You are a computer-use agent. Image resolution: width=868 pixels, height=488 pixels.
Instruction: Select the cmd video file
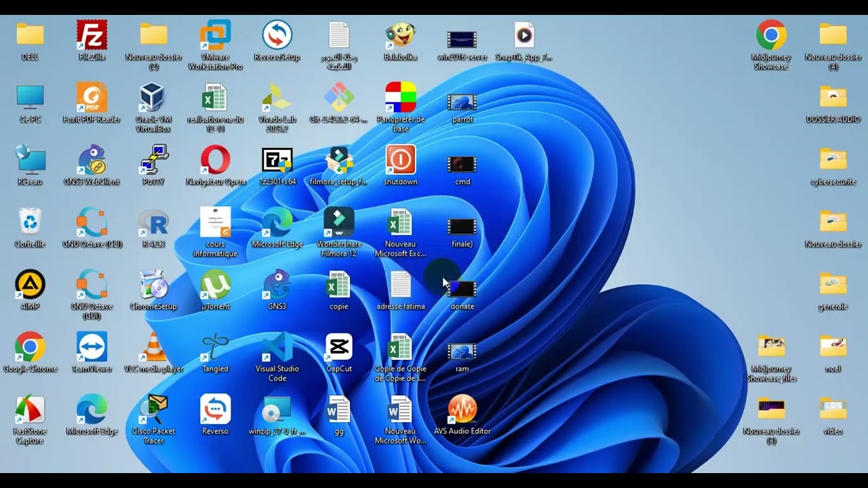click(462, 164)
